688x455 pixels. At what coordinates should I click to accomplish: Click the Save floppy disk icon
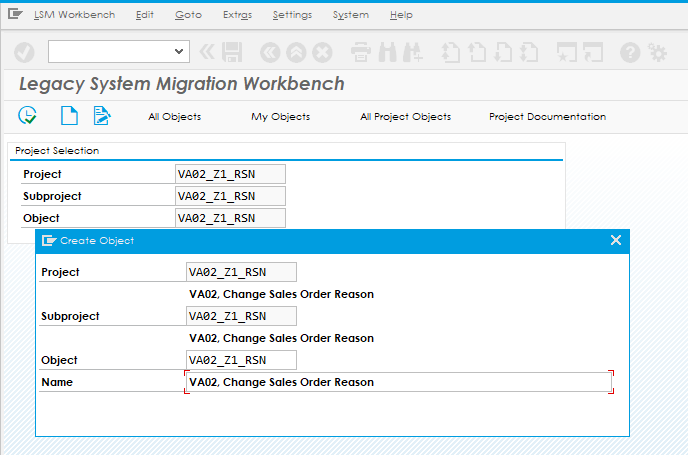coord(232,52)
